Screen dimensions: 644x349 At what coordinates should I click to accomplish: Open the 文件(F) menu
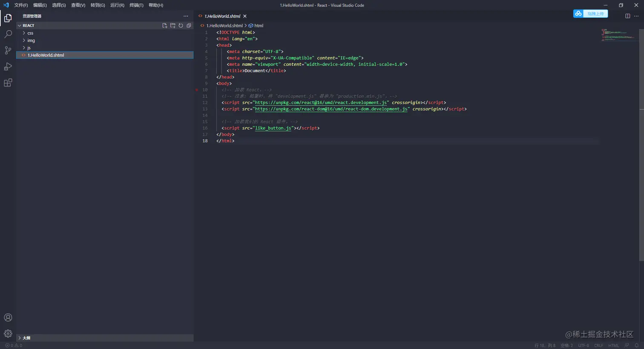21,5
